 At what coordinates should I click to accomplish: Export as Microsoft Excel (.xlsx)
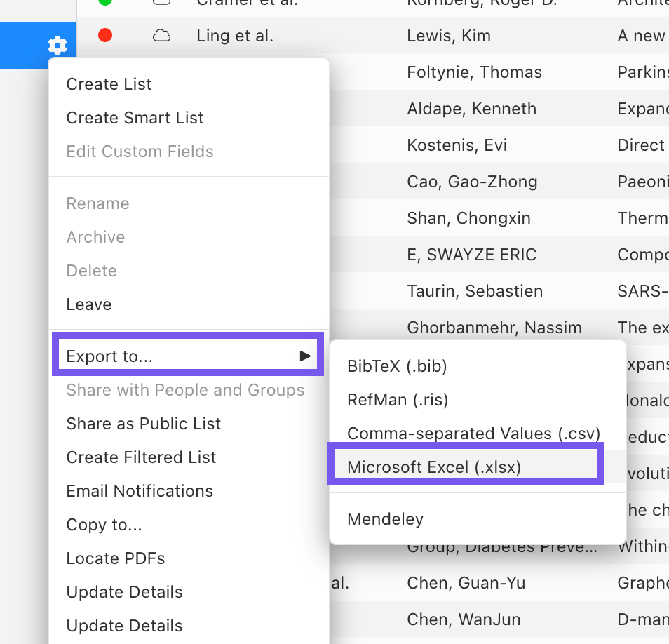[434, 467]
